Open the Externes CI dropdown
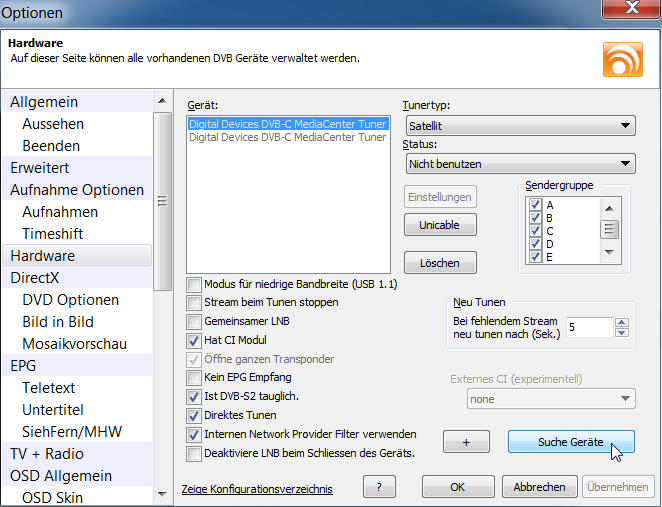The height and width of the screenshot is (507, 662). [550, 398]
